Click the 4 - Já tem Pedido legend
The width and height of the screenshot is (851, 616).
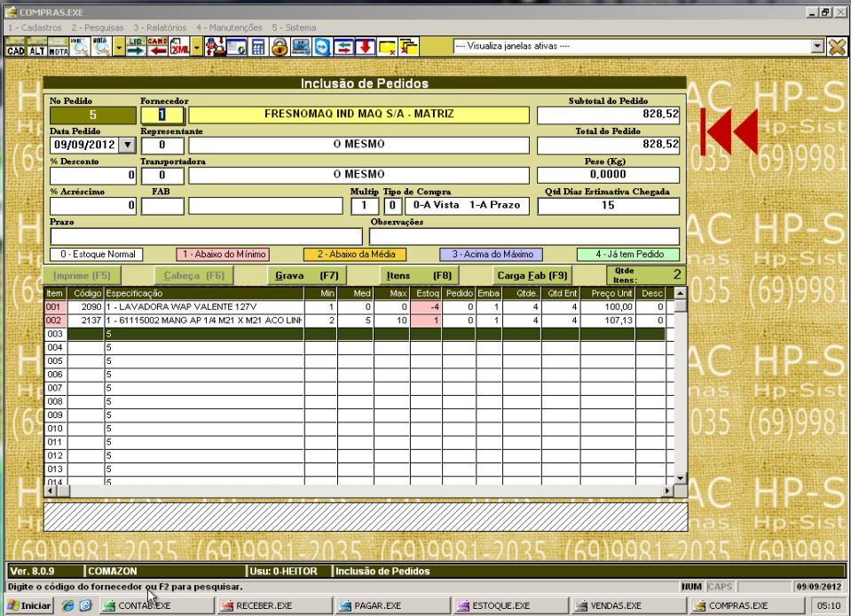click(x=628, y=254)
